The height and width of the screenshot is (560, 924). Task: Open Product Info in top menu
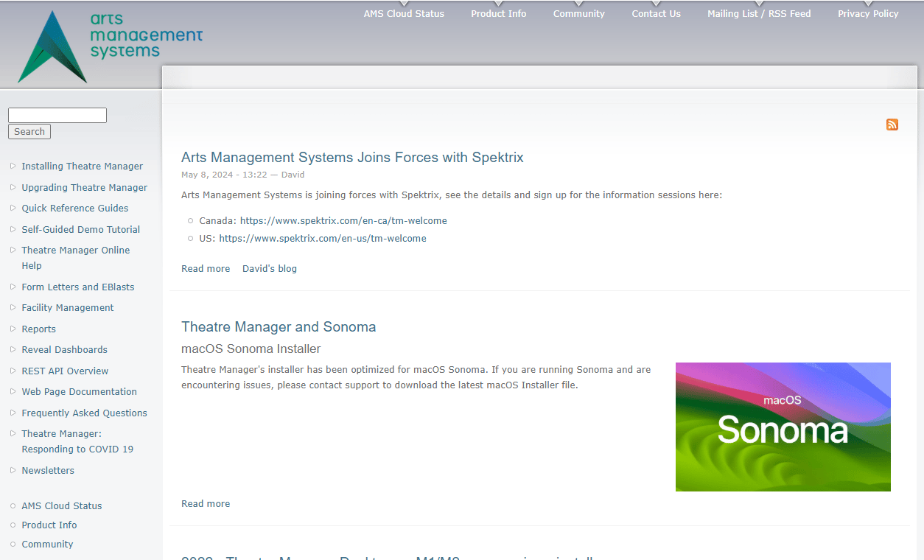[x=499, y=13]
